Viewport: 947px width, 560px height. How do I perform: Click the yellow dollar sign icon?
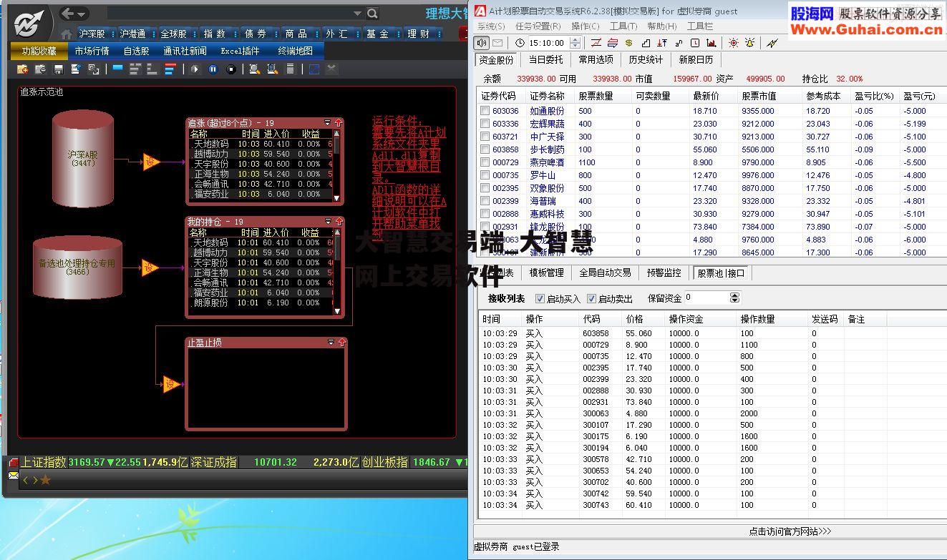(628, 43)
